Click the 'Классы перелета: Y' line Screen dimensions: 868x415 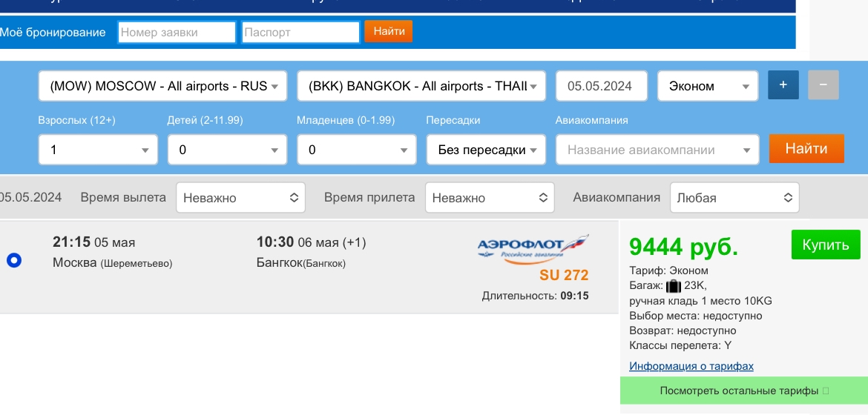coord(680,346)
